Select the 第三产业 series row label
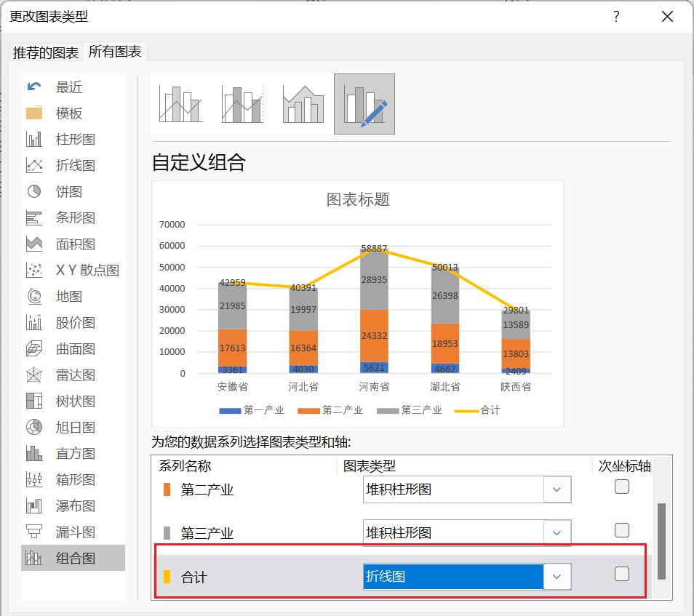The width and height of the screenshot is (694, 616). pos(207,533)
